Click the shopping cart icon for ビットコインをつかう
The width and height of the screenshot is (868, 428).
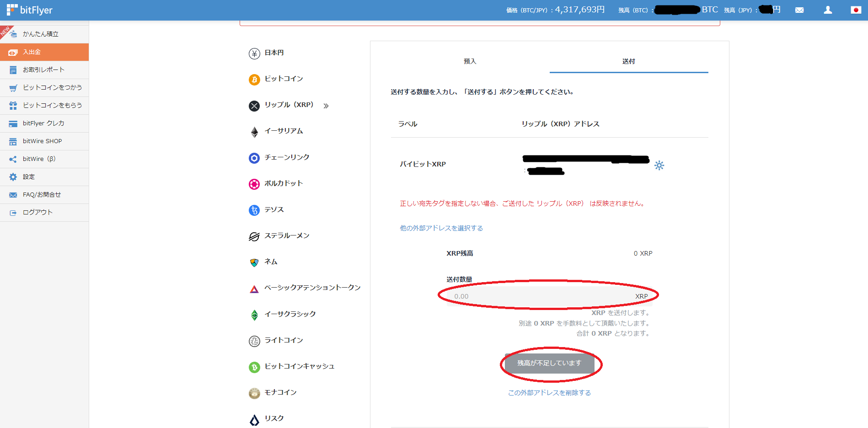(13, 88)
